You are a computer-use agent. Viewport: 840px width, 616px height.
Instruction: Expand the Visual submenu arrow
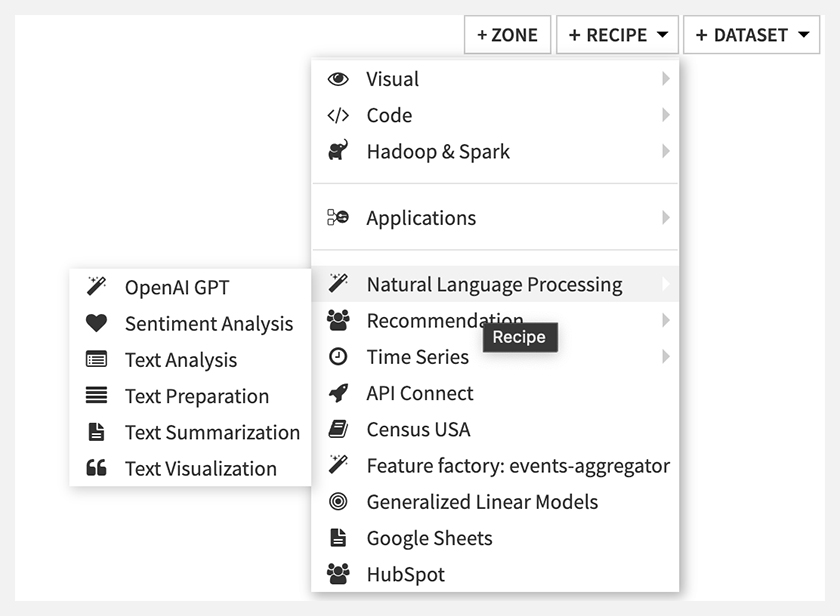665,79
